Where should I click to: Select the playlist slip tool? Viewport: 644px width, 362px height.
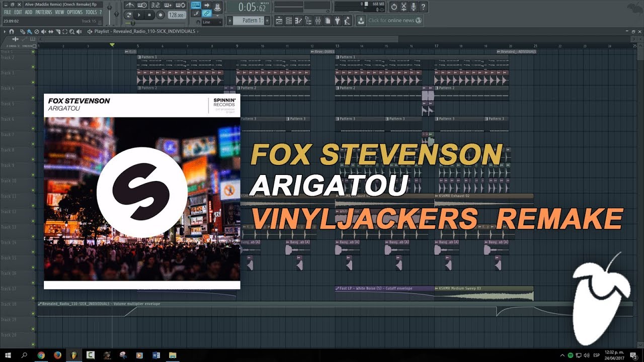(x=51, y=32)
